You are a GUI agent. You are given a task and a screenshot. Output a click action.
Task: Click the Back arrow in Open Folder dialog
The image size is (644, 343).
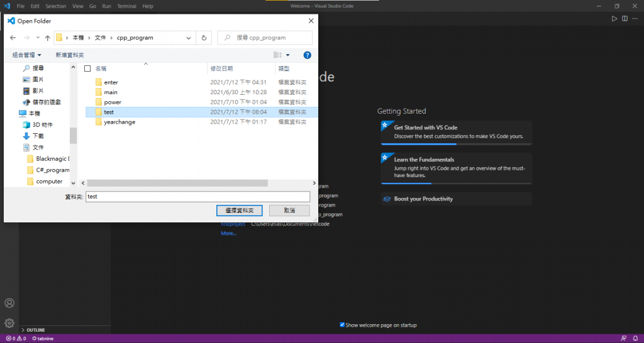[x=13, y=38]
